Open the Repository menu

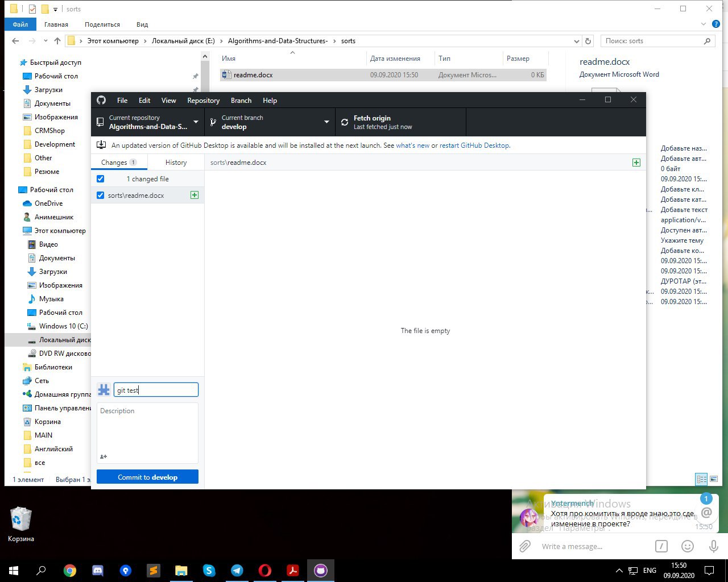[203, 101]
